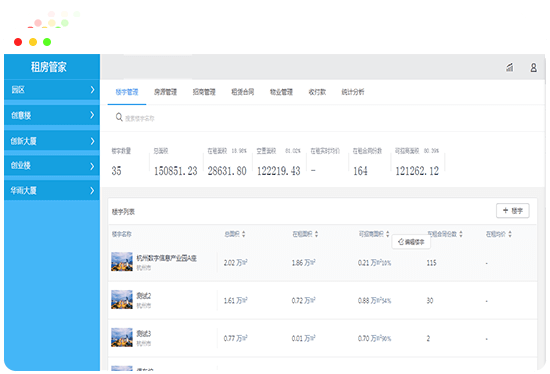Viewport: 550px width, 374px height.
Task: Switch to the 租赁合同 tab
Action: (243, 92)
